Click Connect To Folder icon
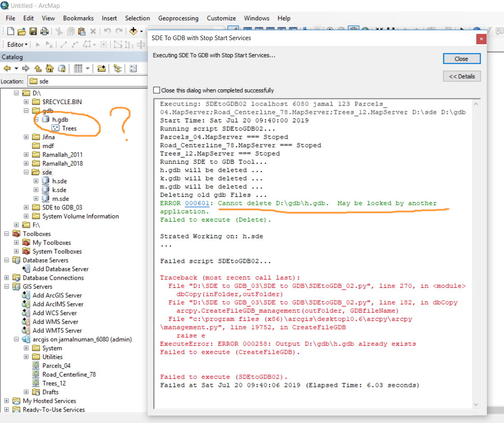The width and height of the screenshot is (504, 423). pyautogui.click(x=101, y=69)
